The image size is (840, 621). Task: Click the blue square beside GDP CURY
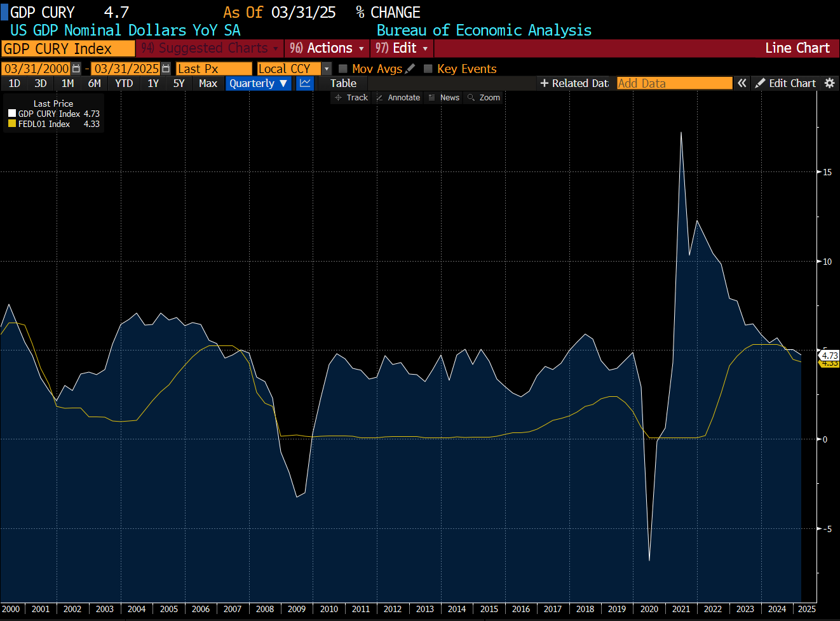point(4,12)
